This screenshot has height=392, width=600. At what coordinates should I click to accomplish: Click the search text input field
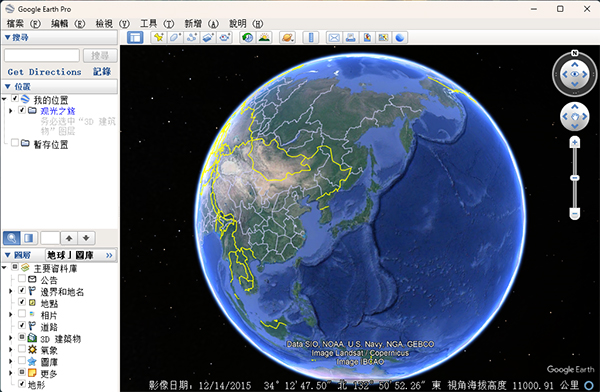pos(42,56)
